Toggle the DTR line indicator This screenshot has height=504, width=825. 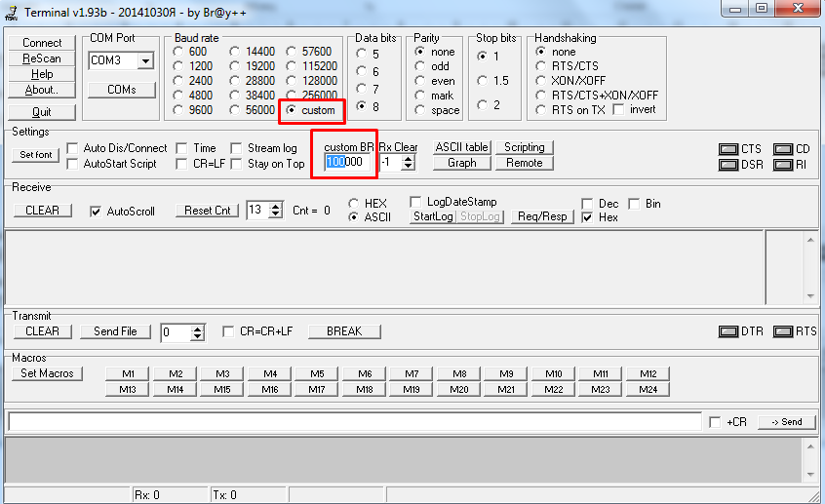[728, 331]
